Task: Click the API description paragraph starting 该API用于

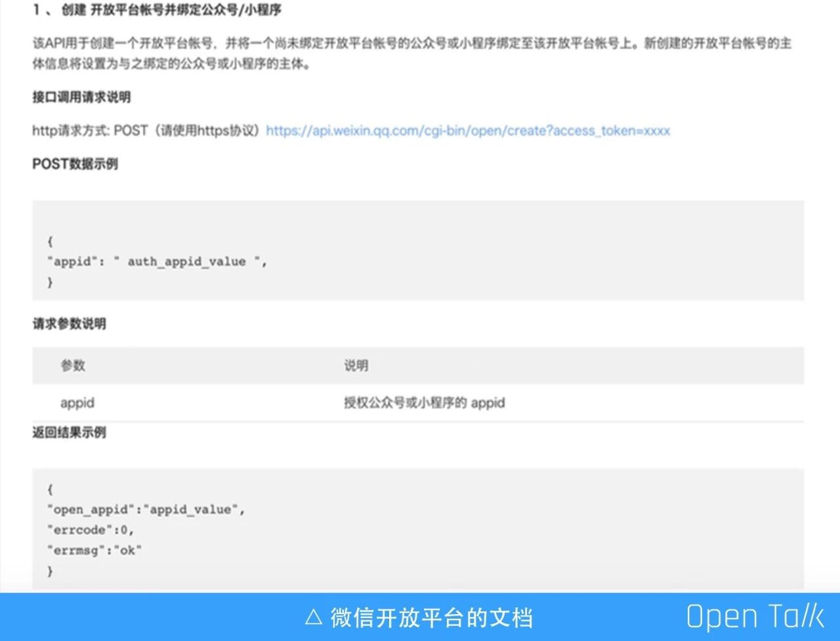Action: point(411,54)
